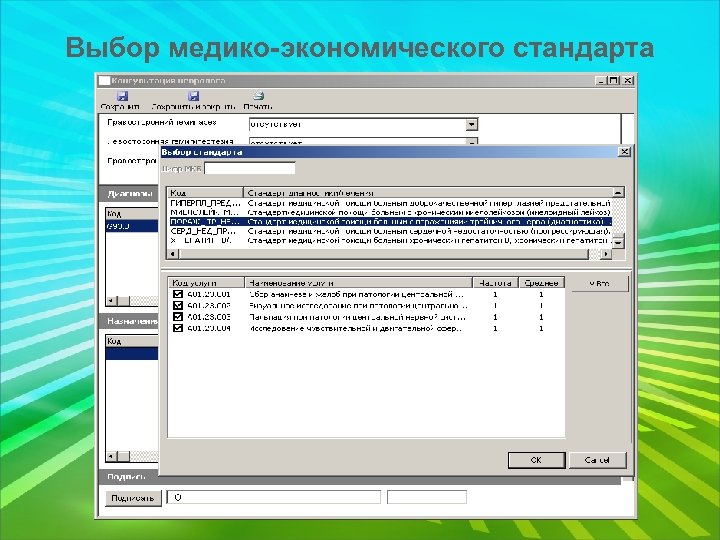Screen dimensions: 720x540
Task: Select the G50.0 diagnosis row
Action: [132, 226]
